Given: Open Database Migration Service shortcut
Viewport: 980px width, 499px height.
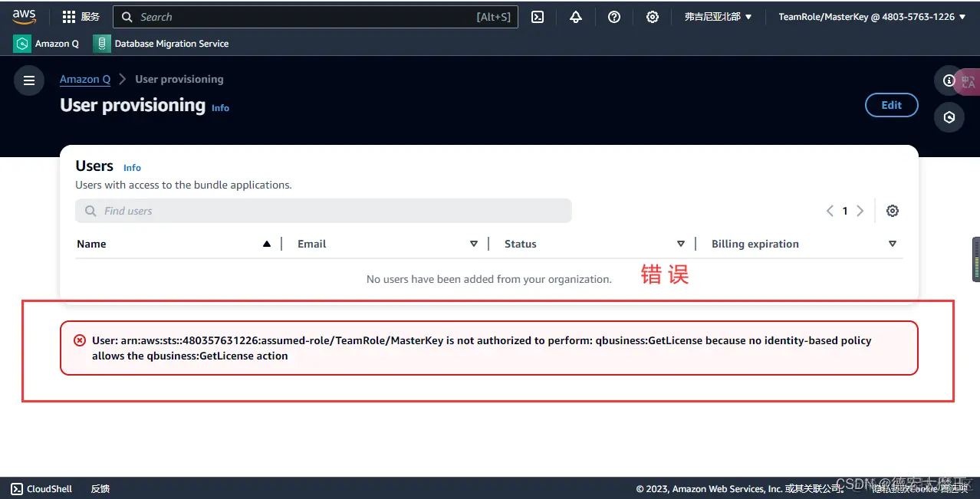Looking at the screenshot, I should [x=161, y=44].
